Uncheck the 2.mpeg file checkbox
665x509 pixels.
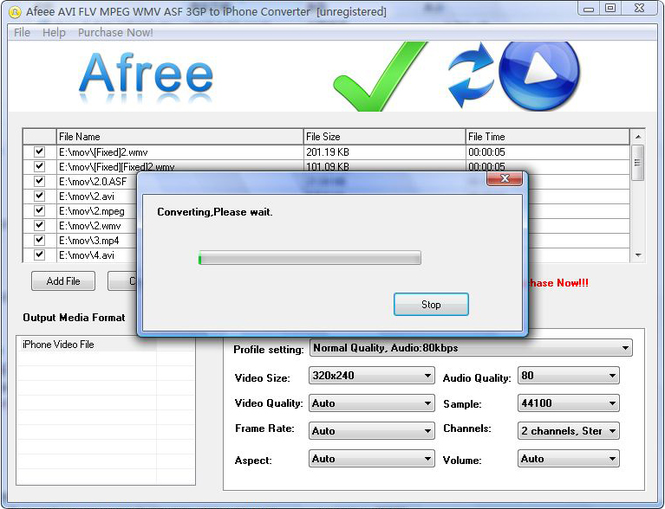[x=39, y=210]
